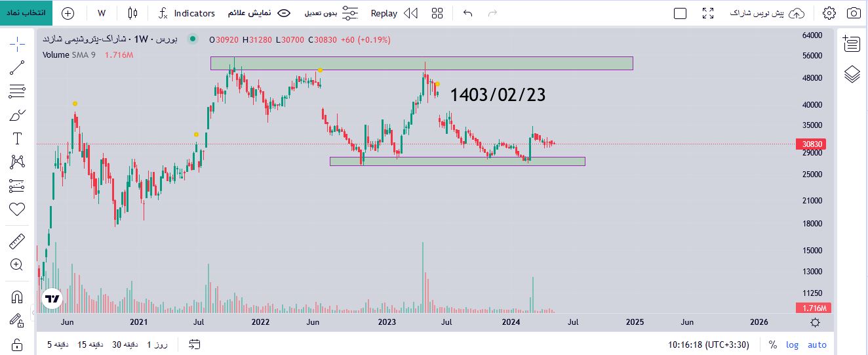Screen dimensions: 868x355
Task: Undo the last chart action
Action: pyautogui.click(x=467, y=13)
